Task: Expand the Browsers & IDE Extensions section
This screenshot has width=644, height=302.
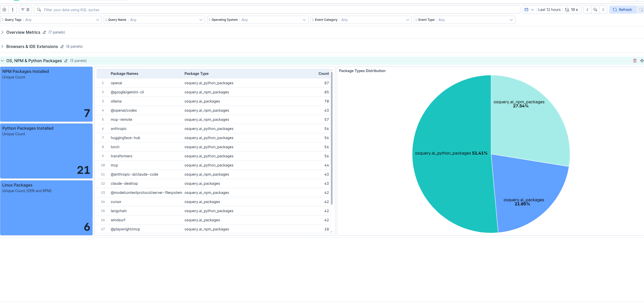Action: point(2,46)
